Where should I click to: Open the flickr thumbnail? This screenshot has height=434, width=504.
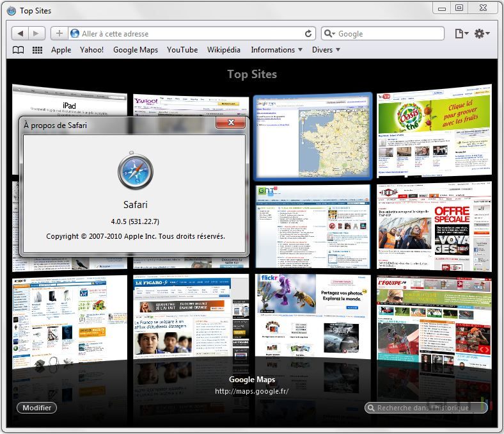pyautogui.click(x=313, y=317)
